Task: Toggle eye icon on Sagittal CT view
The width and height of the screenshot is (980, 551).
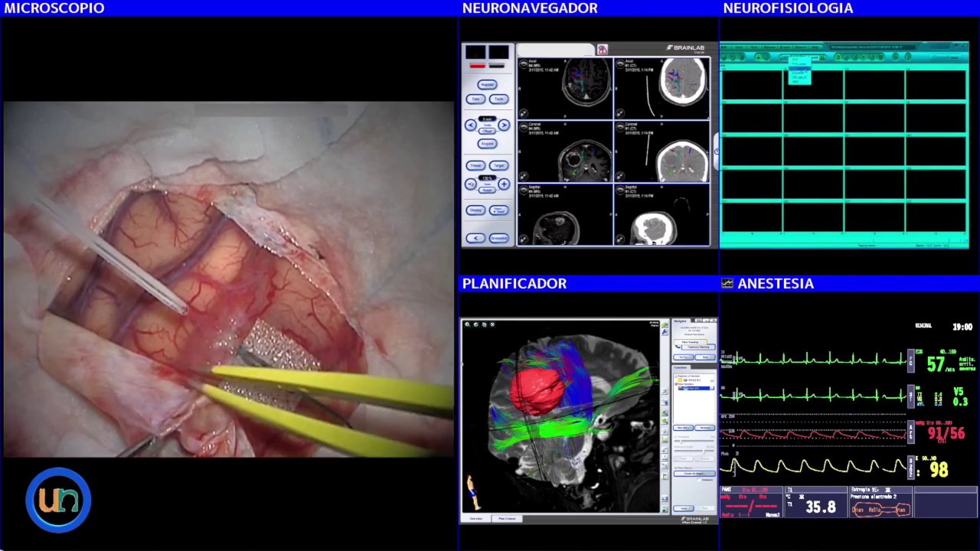Action: 620,190
